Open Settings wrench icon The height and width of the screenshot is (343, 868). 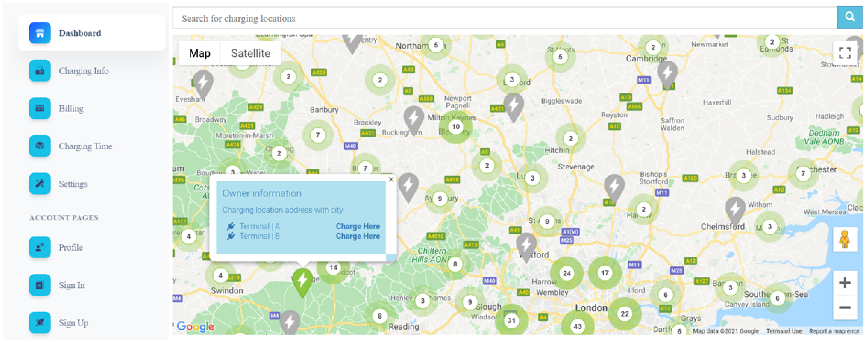pos(40,184)
